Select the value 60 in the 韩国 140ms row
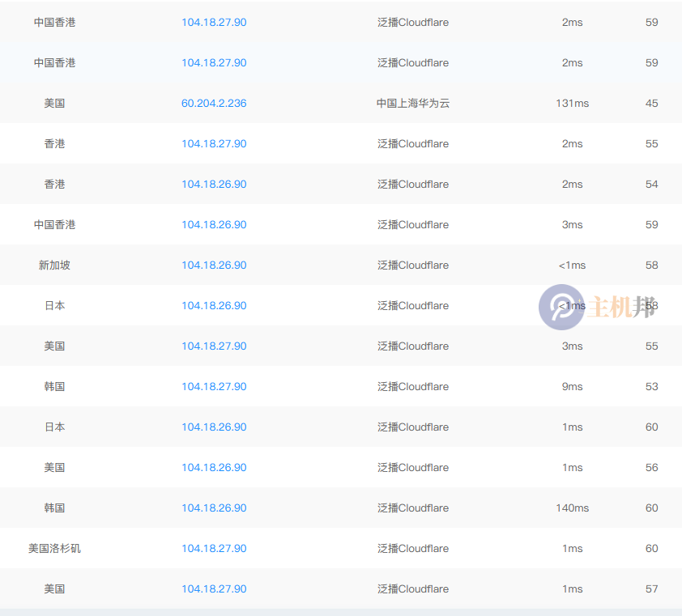682x616 pixels. pyautogui.click(x=651, y=508)
